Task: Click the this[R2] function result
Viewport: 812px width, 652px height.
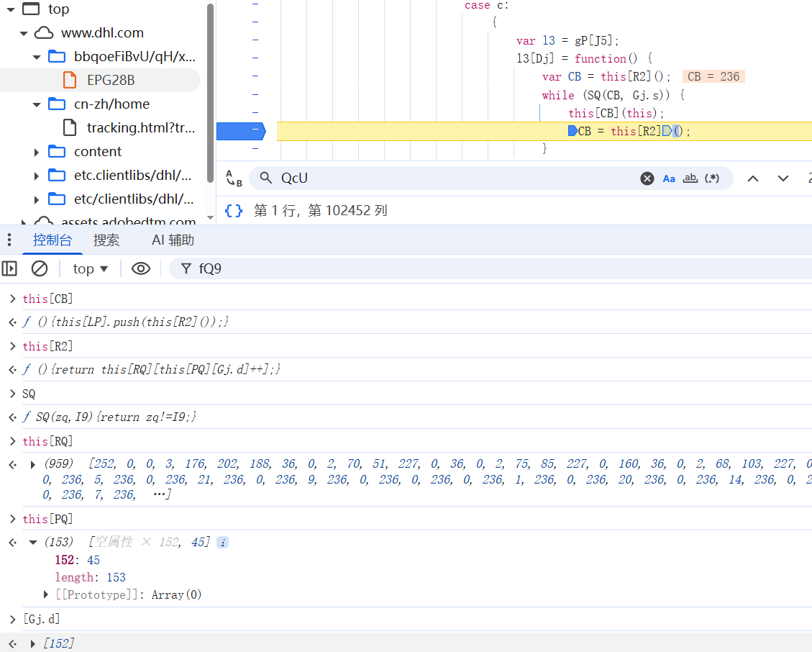Action: tap(151, 369)
